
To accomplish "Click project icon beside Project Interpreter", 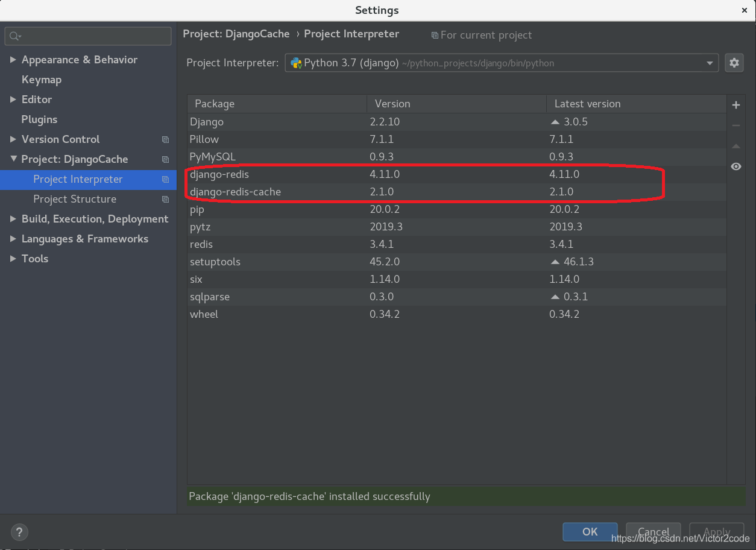I will tap(165, 179).
